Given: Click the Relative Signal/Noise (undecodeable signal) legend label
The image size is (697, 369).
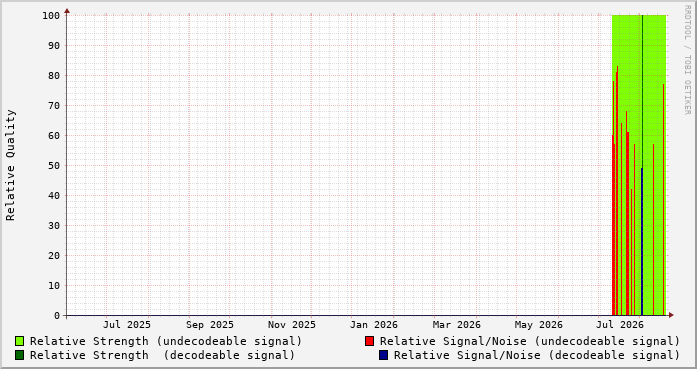Looking at the screenshot, I should [x=530, y=341].
